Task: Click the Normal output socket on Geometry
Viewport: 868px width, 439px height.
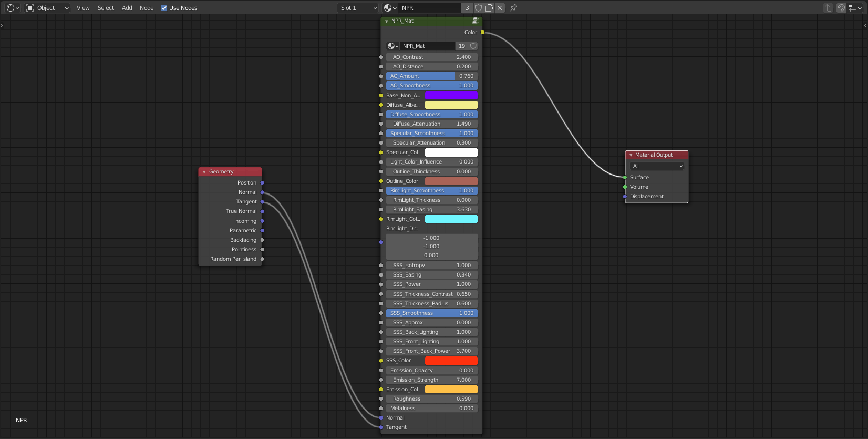Action: pyautogui.click(x=262, y=192)
